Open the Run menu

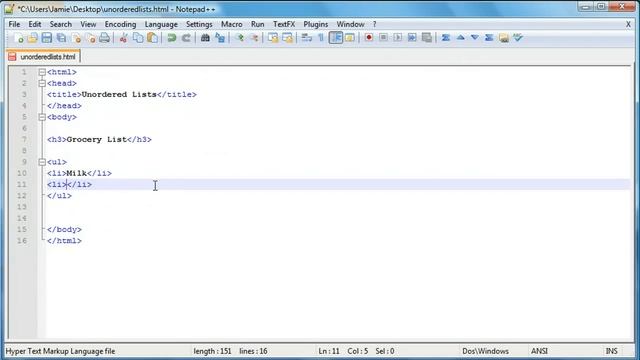tap(258, 24)
